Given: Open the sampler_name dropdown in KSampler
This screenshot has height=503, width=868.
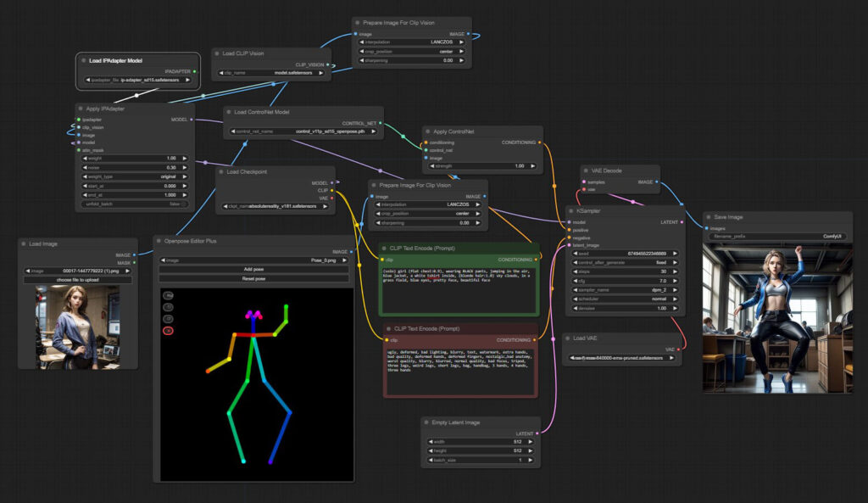Looking at the screenshot, I should (x=625, y=290).
